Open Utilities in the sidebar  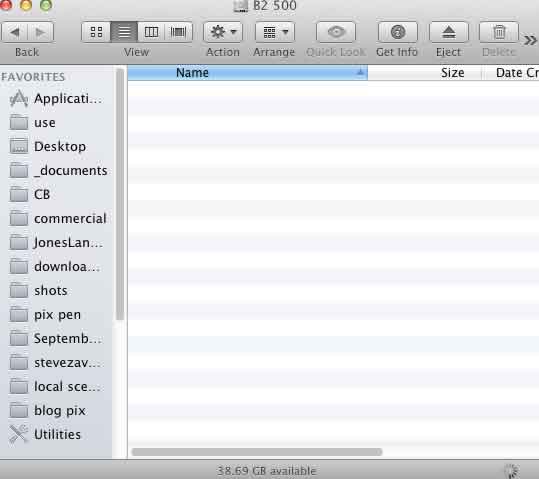click(57, 434)
